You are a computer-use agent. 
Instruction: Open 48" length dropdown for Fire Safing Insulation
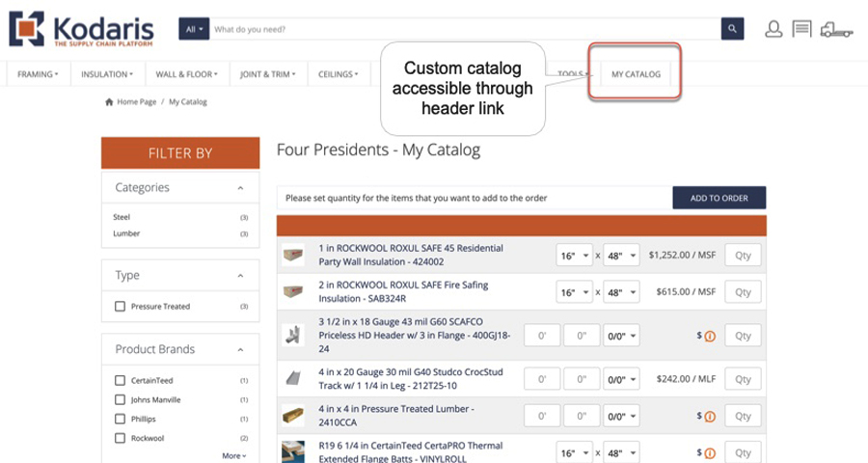[621, 292]
